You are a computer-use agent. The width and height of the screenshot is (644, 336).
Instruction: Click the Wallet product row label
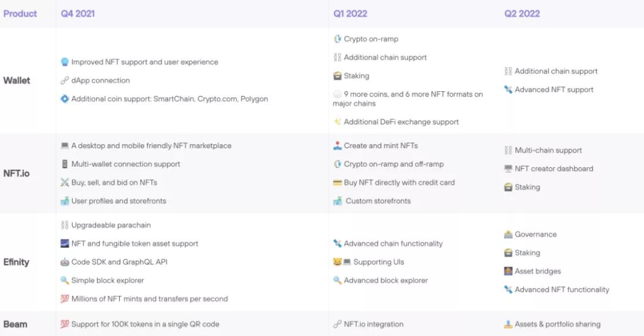click(17, 80)
